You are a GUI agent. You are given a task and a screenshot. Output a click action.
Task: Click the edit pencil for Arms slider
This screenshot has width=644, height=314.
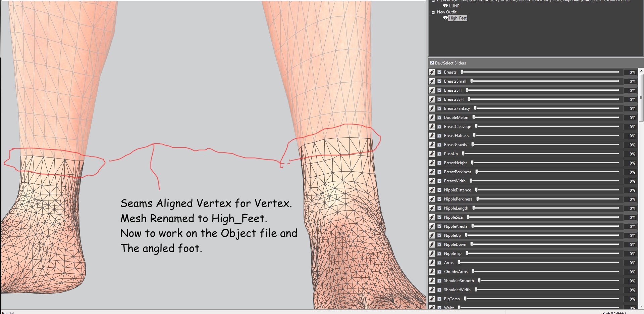(x=432, y=263)
